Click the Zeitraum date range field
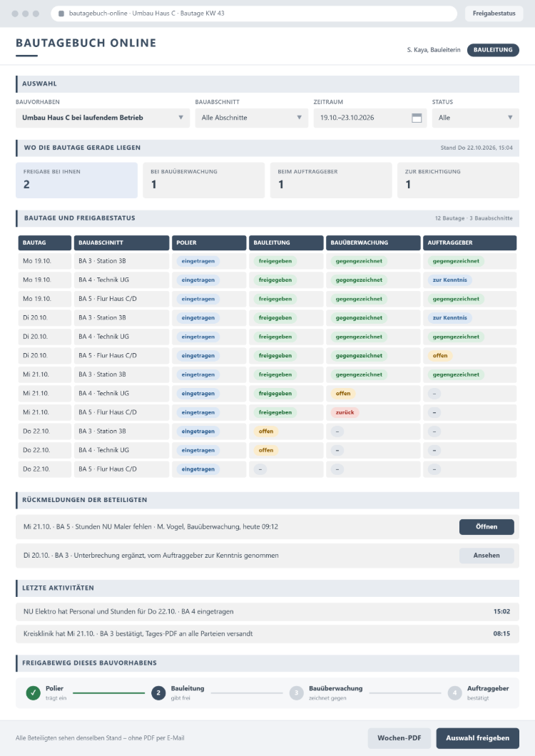 (x=370, y=118)
